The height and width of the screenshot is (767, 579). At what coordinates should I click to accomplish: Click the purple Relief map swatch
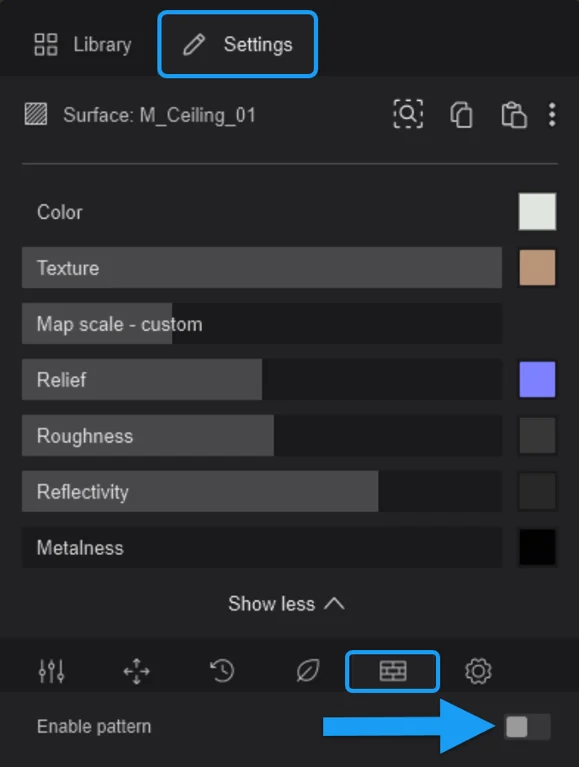click(537, 379)
